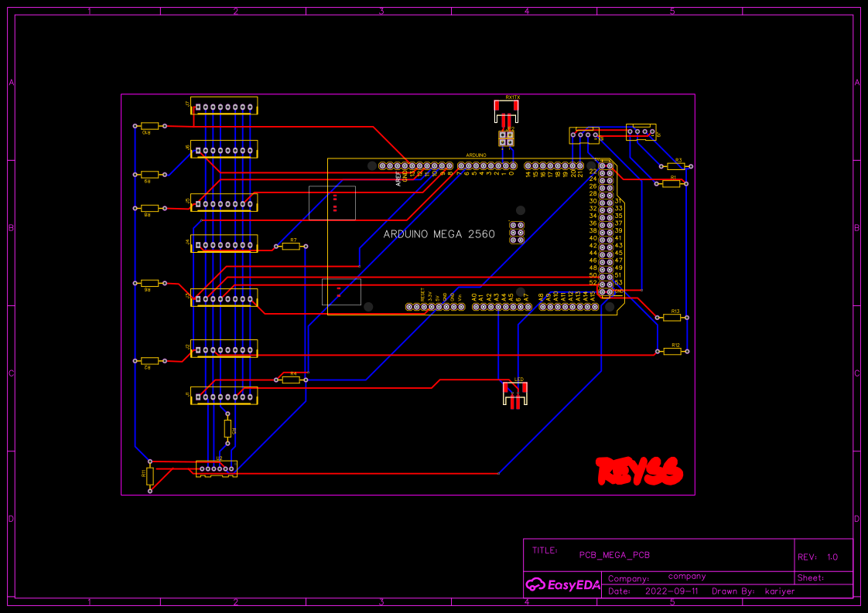Select the U2 connector at the bottom
The height and width of the screenshot is (613, 868).
215,470
